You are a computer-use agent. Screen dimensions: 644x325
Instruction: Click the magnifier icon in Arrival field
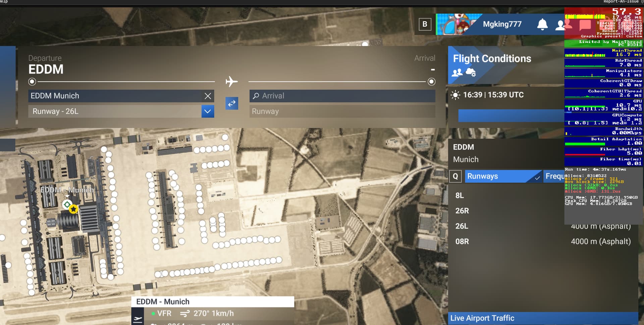tap(256, 96)
